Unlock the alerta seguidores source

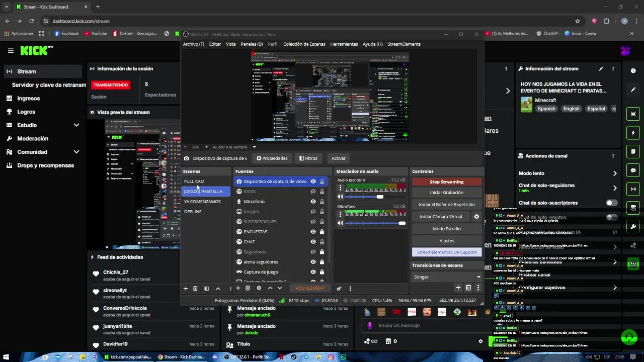click(322, 262)
